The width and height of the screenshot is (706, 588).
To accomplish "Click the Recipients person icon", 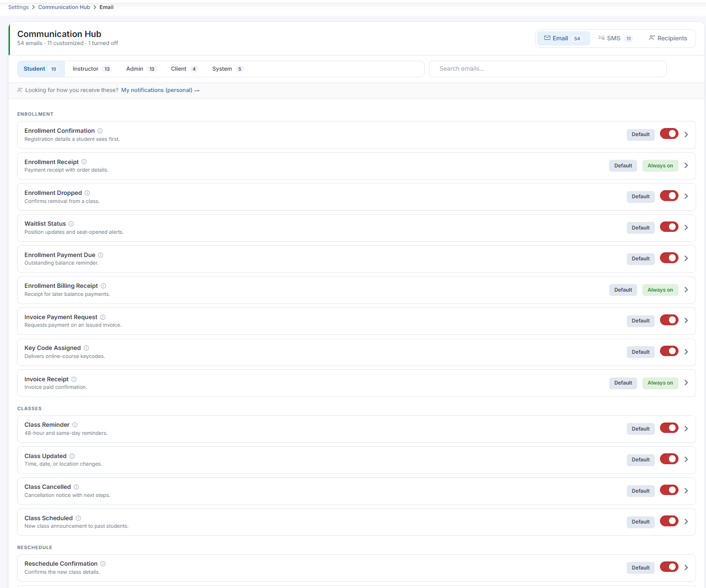I will coord(652,38).
